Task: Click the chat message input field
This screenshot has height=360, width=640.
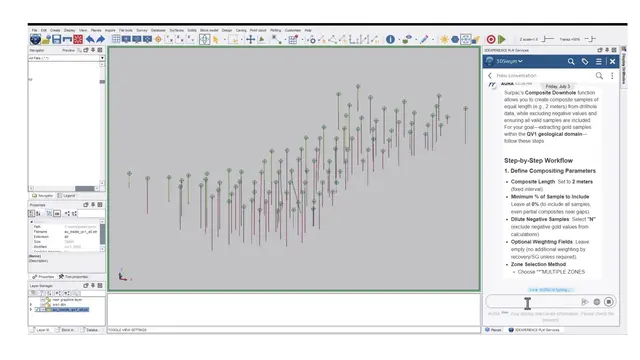Action: (x=532, y=302)
